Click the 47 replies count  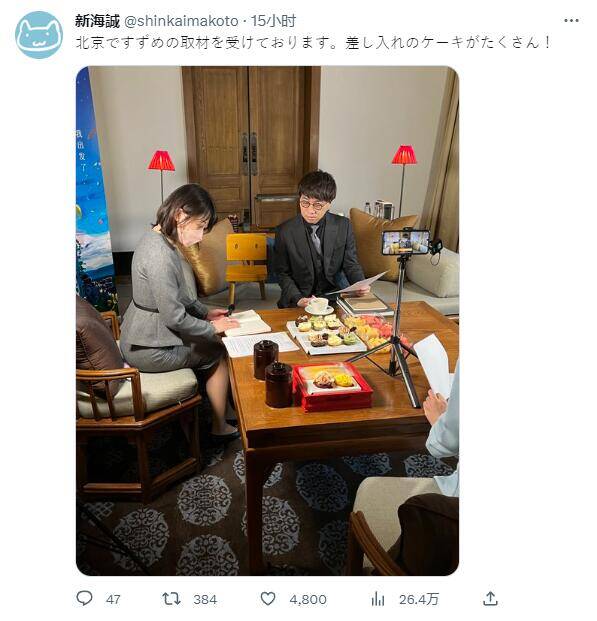(x=113, y=600)
